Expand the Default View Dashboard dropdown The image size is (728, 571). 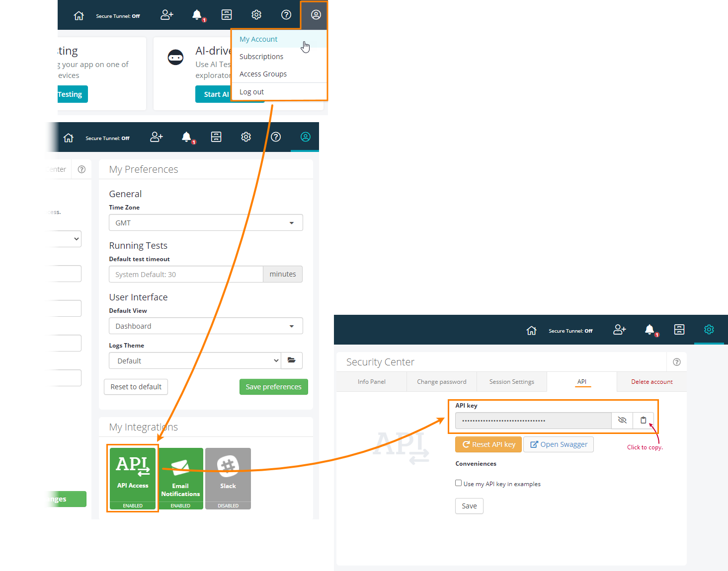206,326
